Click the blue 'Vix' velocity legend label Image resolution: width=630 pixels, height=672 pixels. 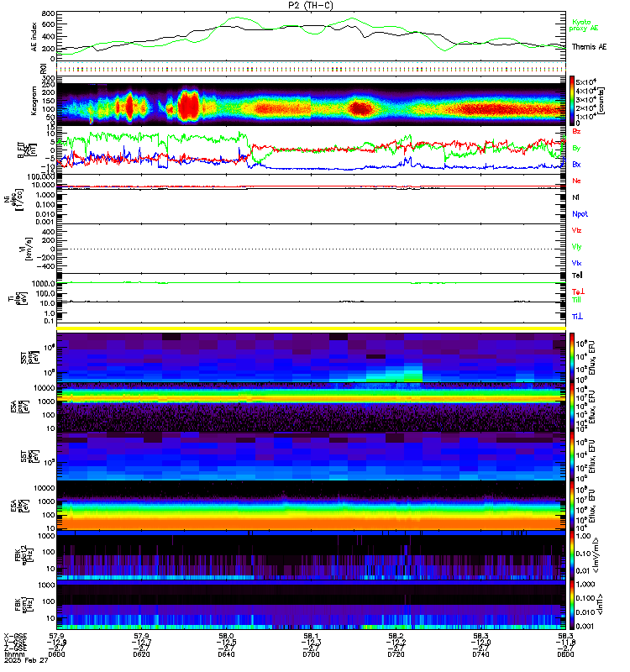[x=576, y=263]
